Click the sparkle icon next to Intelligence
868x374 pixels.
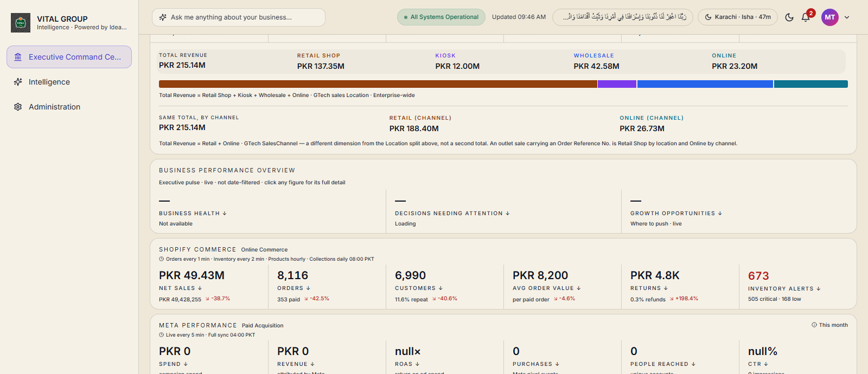[x=18, y=82]
